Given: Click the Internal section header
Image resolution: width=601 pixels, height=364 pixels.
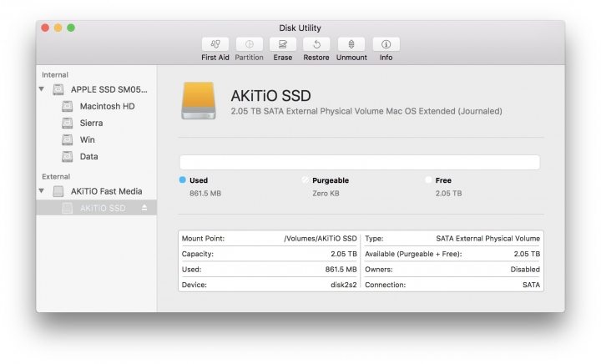Looking at the screenshot, I should pyautogui.click(x=55, y=74).
